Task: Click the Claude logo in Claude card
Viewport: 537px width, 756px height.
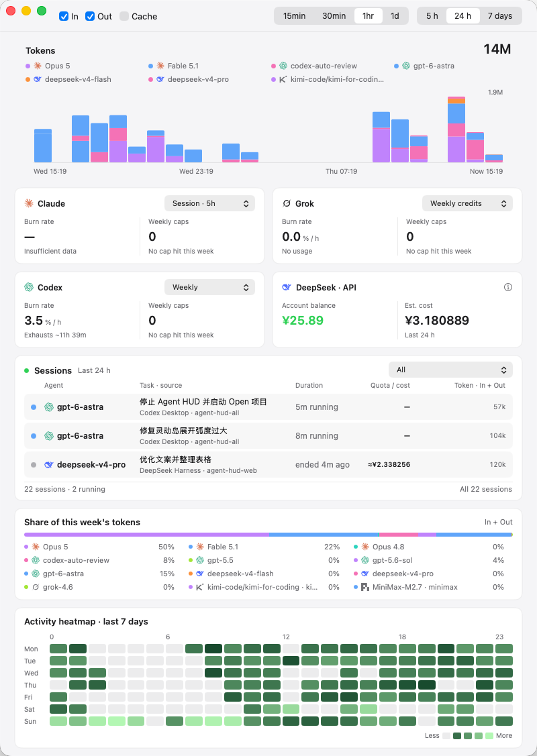Action: coord(28,203)
